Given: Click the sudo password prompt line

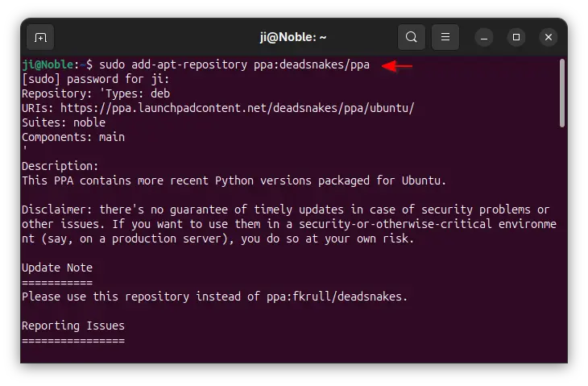Looking at the screenshot, I should click(x=96, y=79).
